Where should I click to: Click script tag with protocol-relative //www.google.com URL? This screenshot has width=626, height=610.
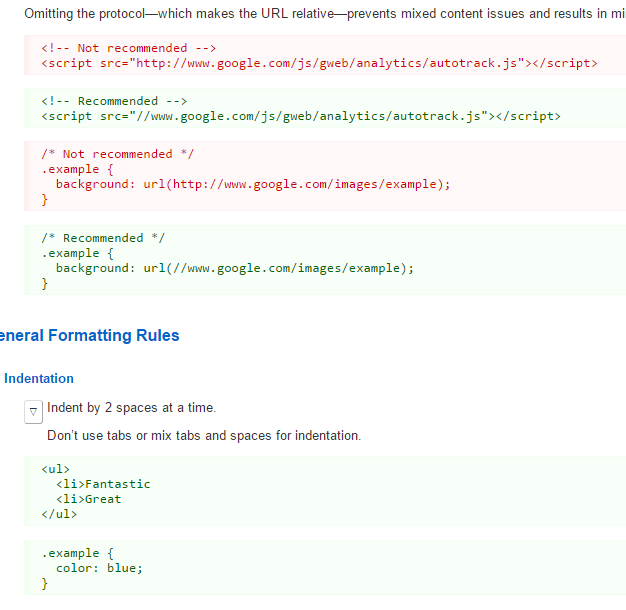(301, 117)
